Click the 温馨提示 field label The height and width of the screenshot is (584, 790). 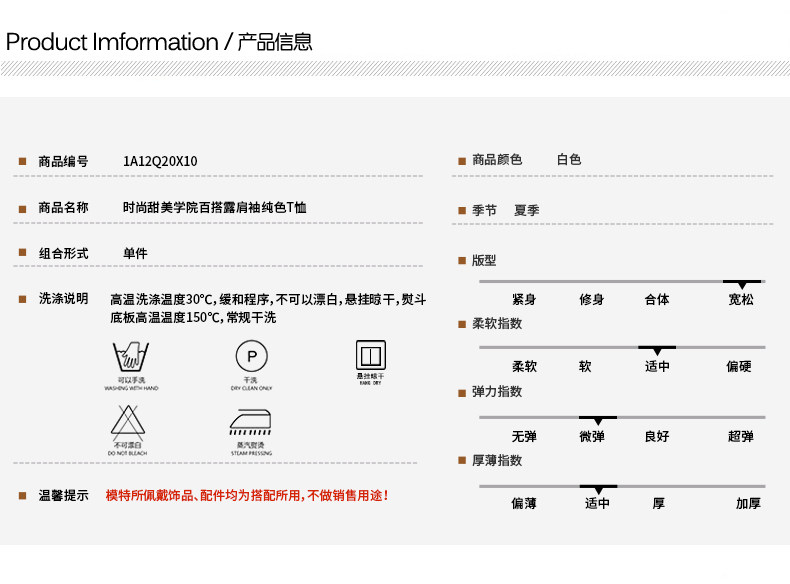[x=63, y=495]
